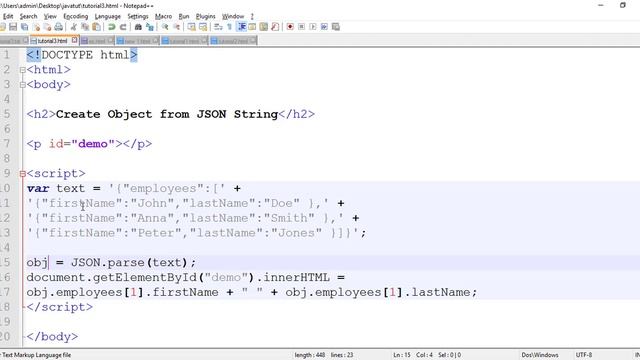Viewport: 640px width, 360px height.
Task: Click the Save All toolbar icon
Action: [24, 27]
